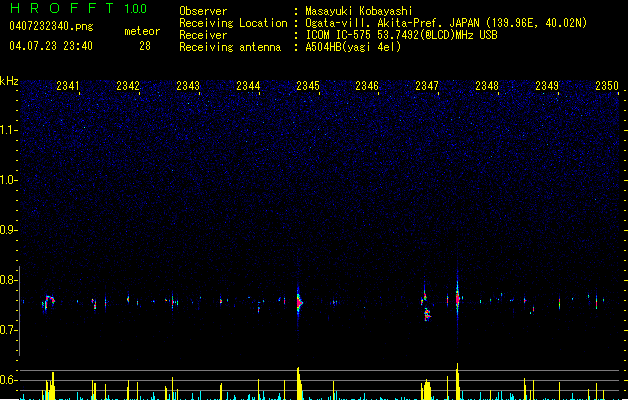Click the tall yellow intensity peak under 2345

[x=300, y=383]
